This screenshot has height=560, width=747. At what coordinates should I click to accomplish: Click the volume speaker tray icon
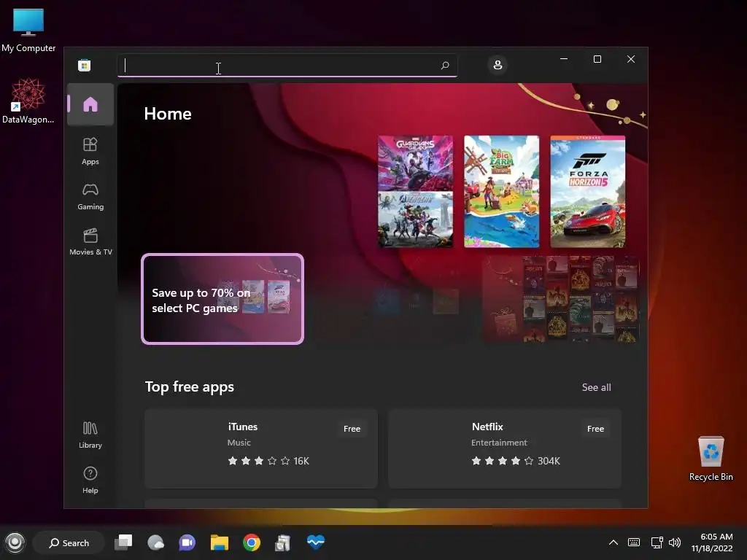point(674,542)
